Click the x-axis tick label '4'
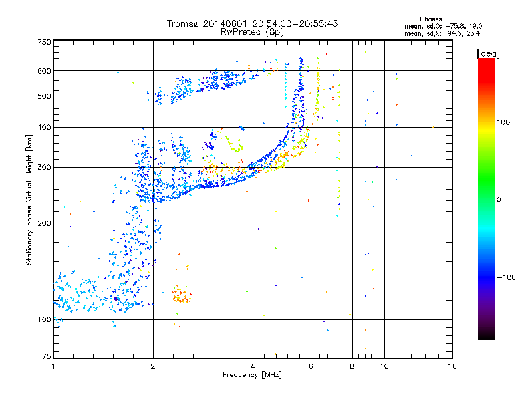 point(253,366)
